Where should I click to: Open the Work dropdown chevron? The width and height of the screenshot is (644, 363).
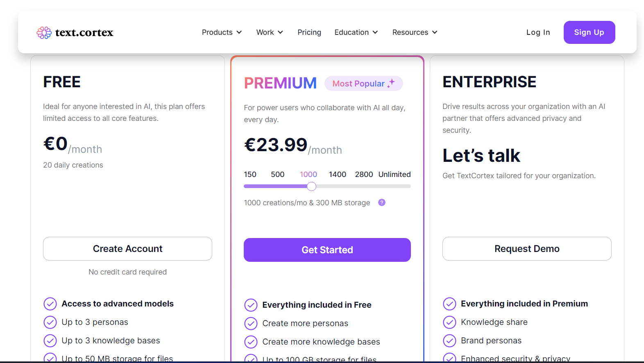280,32
